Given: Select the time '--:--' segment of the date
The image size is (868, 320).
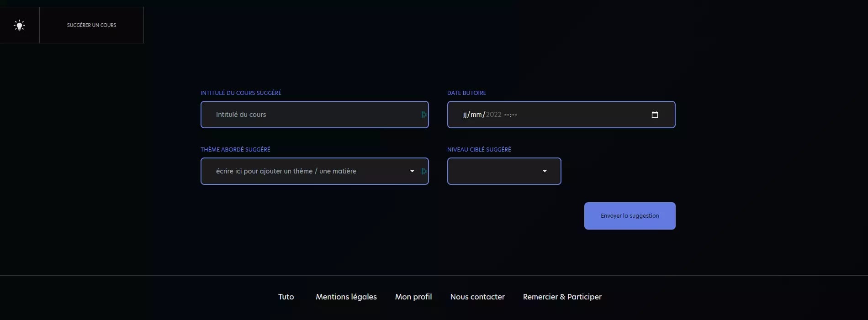Looking at the screenshot, I should [511, 115].
